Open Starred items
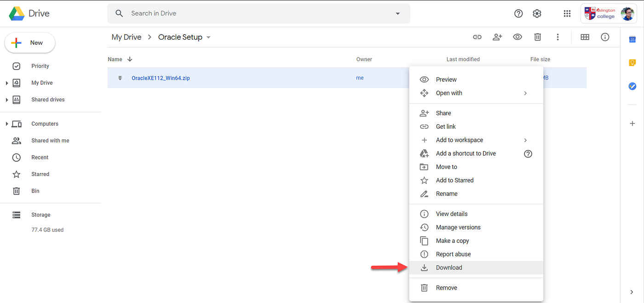 click(40, 174)
